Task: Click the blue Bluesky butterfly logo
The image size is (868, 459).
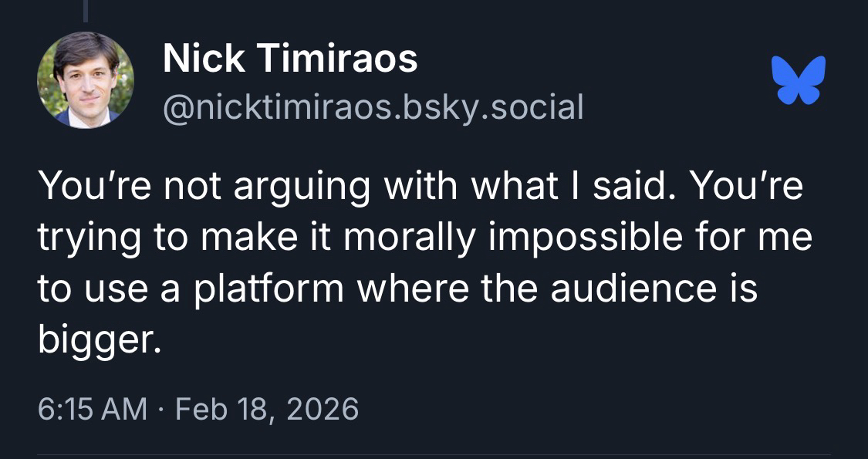Action: pos(802,79)
